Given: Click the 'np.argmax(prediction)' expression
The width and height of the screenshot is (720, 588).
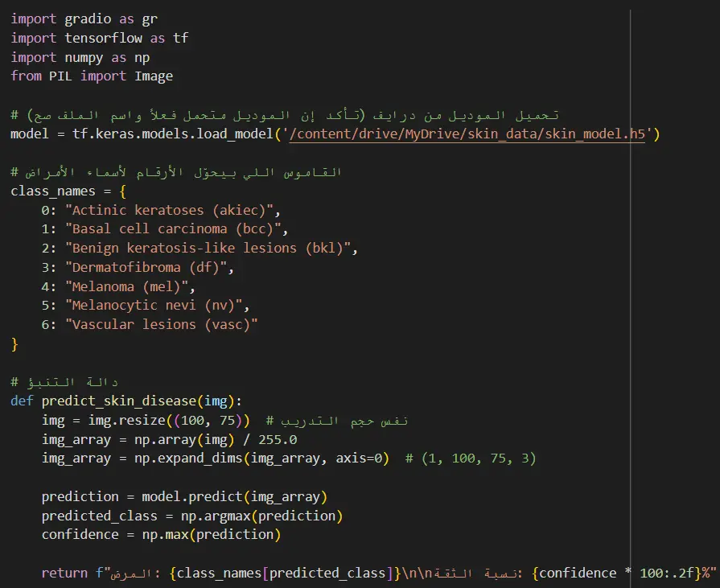Looking at the screenshot, I should click(x=261, y=516).
